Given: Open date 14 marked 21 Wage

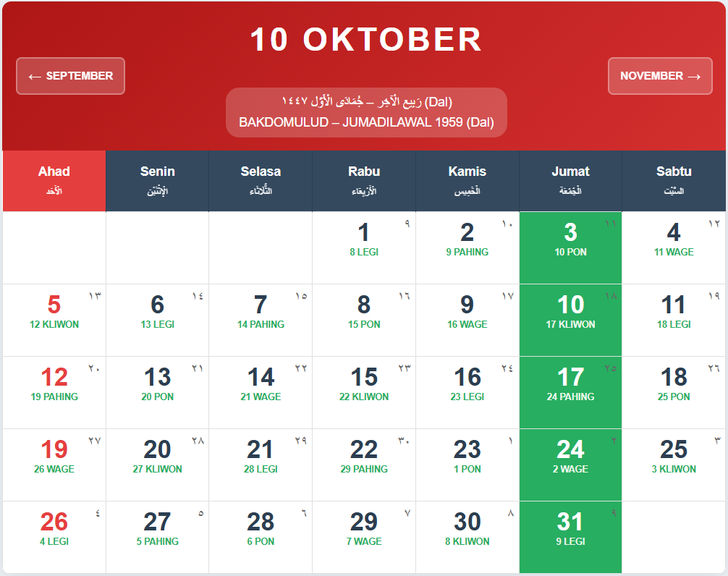Looking at the screenshot, I should click(261, 385).
